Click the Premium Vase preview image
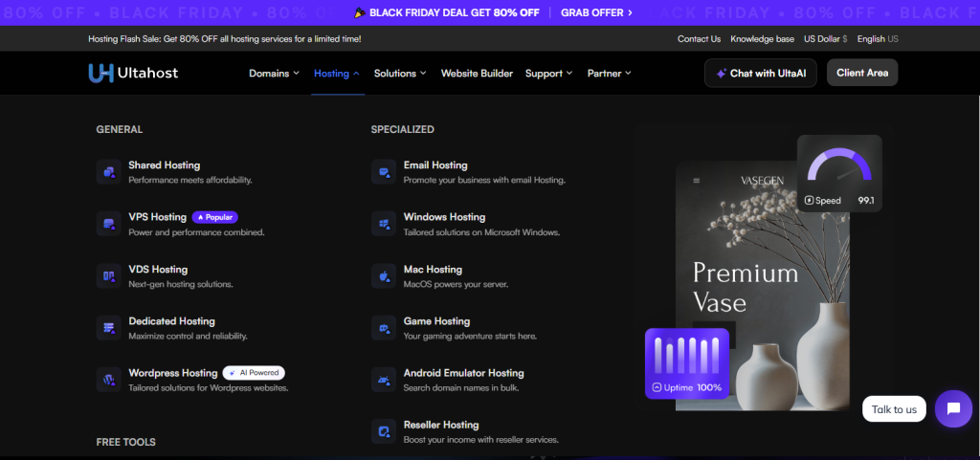 click(x=763, y=287)
